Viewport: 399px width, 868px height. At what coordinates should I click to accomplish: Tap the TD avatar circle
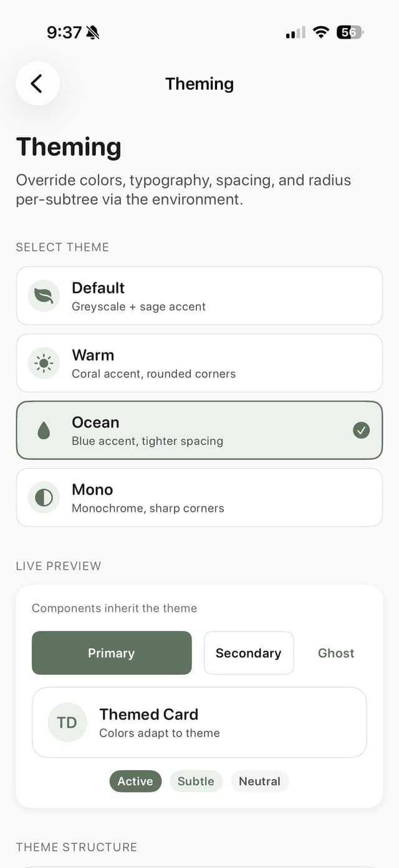click(x=67, y=723)
